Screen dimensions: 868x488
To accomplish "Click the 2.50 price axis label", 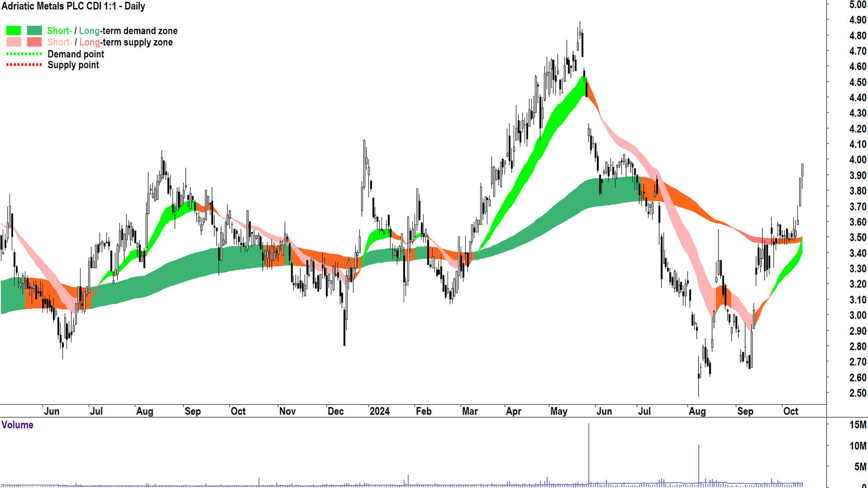I will tap(858, 393).
